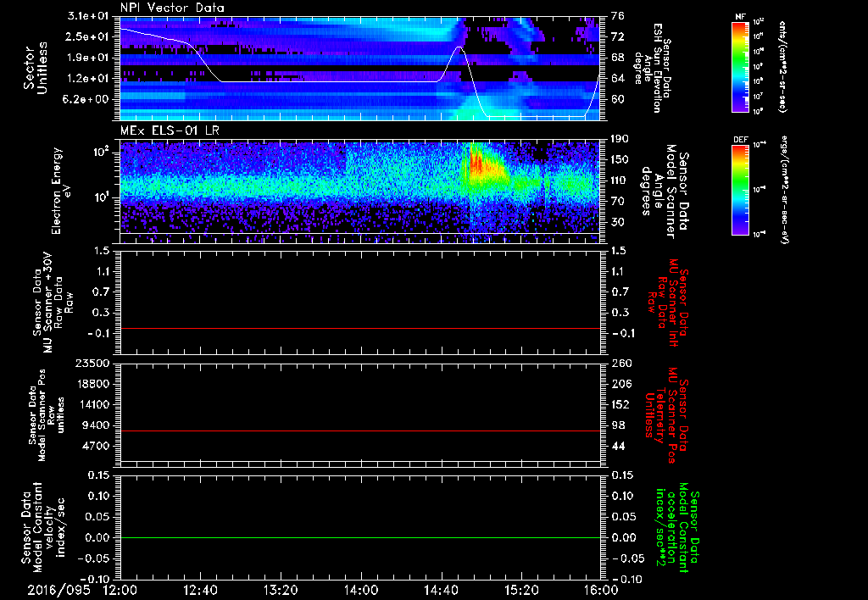Click the '14100' scanner position tick label

(92, 404)
